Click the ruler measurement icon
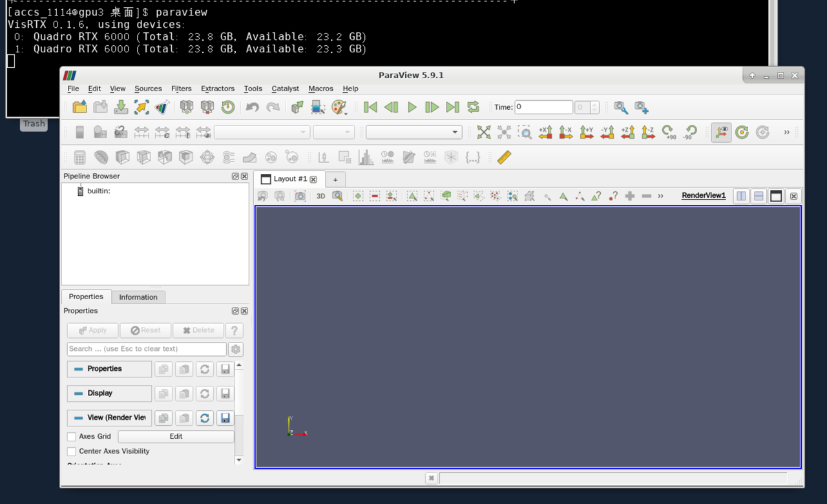Image resolution: width=827 pixels, height=504 pixels. (x=504, y=157)
